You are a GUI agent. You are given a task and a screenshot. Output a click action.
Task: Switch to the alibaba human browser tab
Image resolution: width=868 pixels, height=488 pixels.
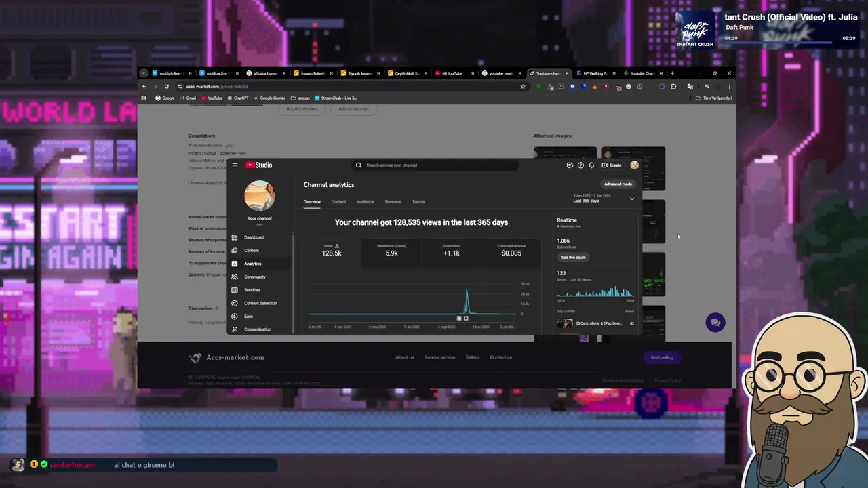[266, 73]
